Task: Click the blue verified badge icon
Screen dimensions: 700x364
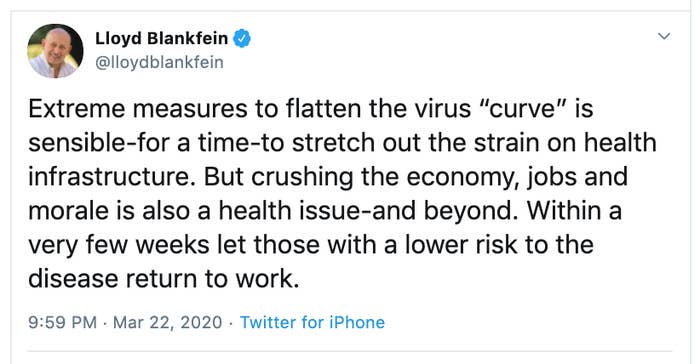Action: [242, 39]
